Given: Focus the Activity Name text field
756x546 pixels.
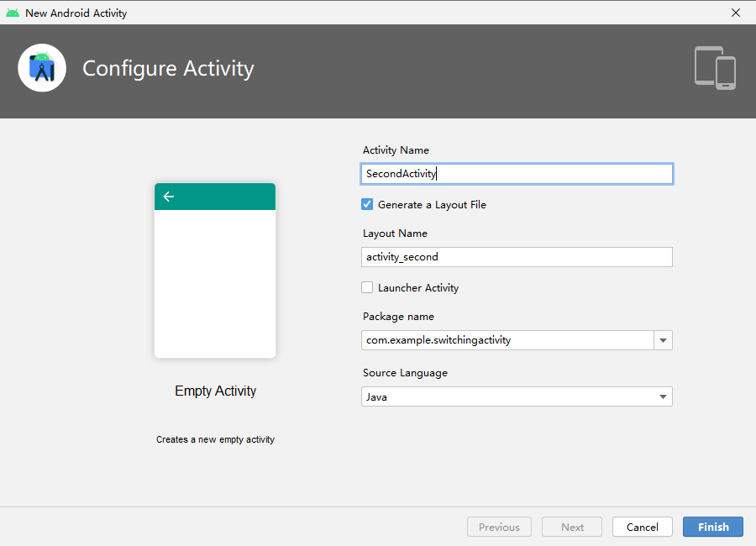Looking at the screenshot, I should point(517,174).
